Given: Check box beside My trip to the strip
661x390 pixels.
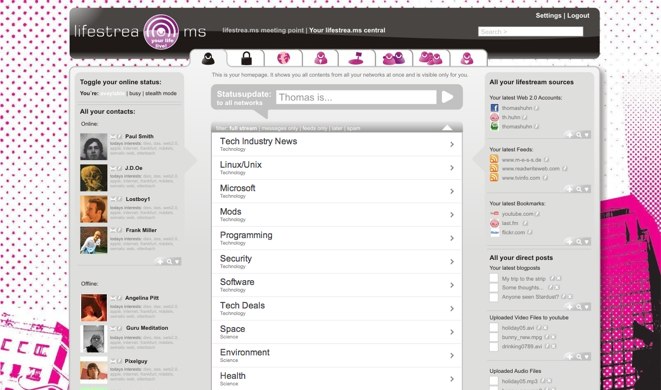Looking at the screenshot, I should 494,278.
